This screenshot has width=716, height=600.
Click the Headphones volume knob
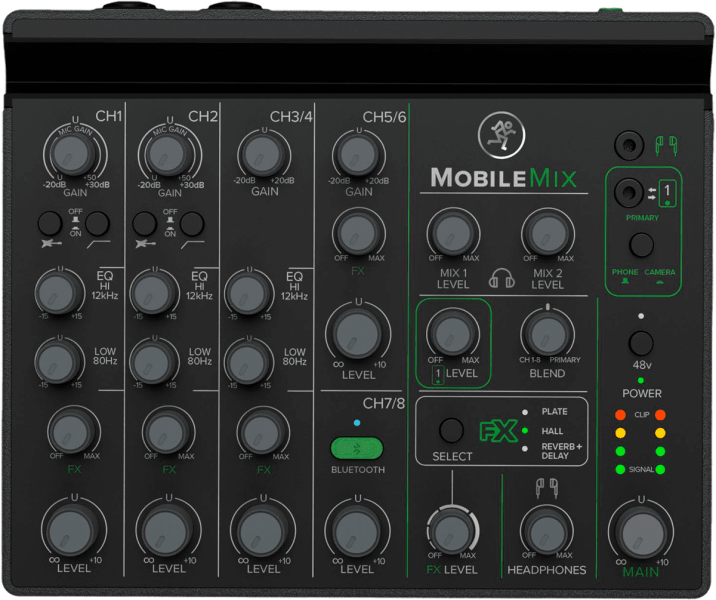click(546, 530)
